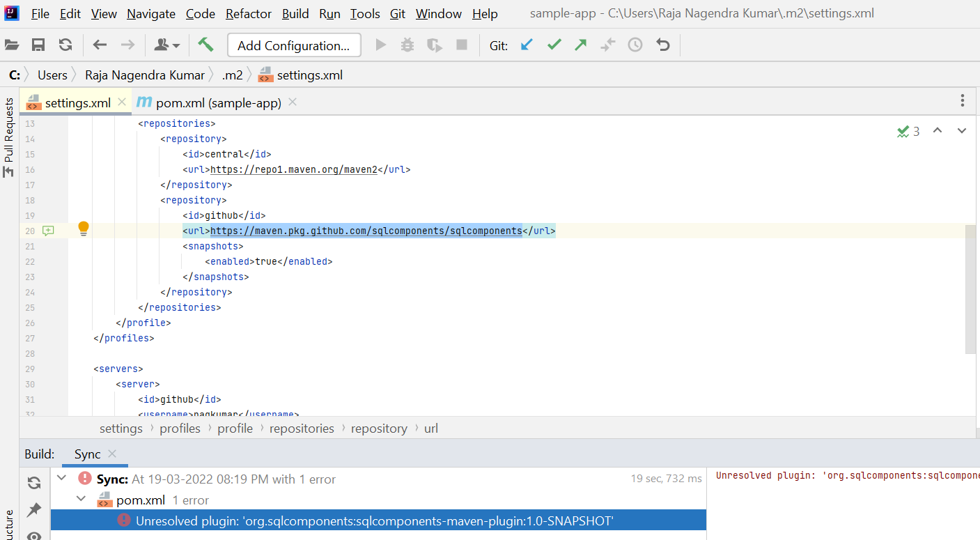
Task: Click the editor vertical scrollbar
Action: point(971,289)
